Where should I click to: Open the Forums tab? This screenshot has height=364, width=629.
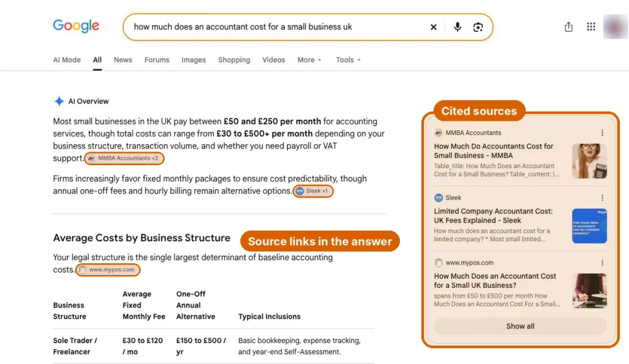(x=157, y=60)
